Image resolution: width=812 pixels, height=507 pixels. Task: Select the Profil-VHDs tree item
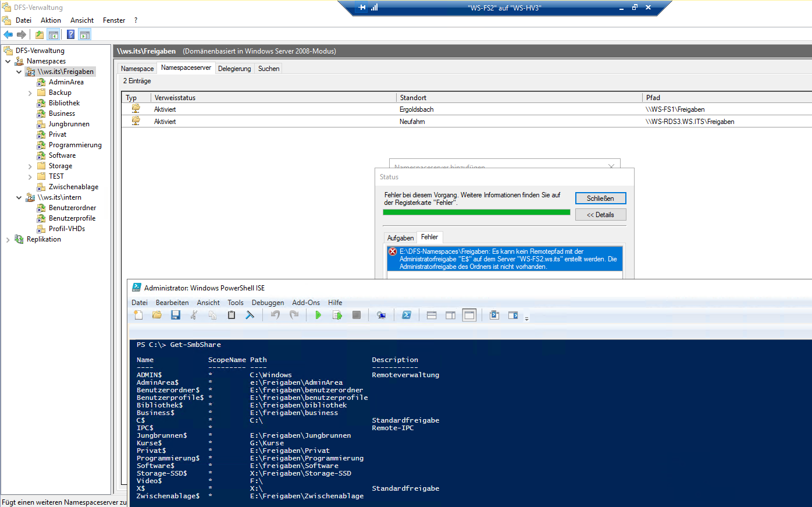coord(67,229)
